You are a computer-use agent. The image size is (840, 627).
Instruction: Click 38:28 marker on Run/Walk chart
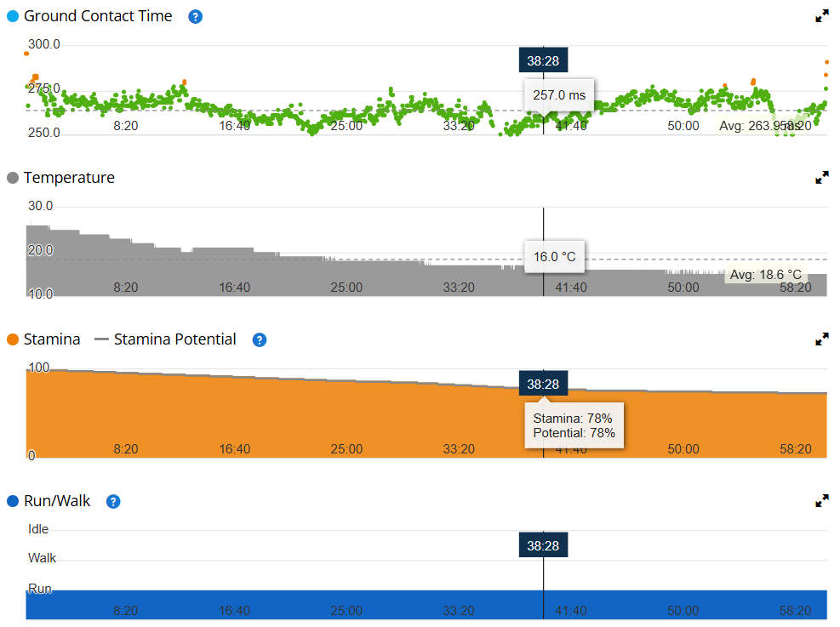click(x=543, y=545)
